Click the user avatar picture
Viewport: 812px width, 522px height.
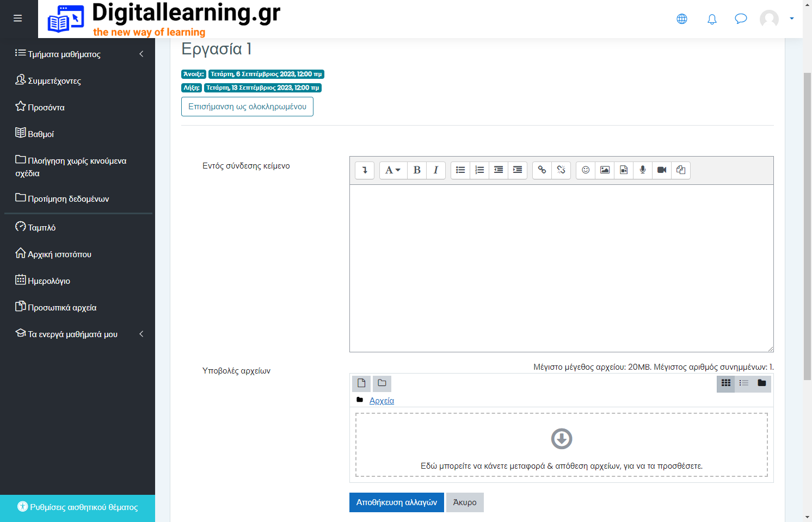pyautogui.click(x=769, y=19)
